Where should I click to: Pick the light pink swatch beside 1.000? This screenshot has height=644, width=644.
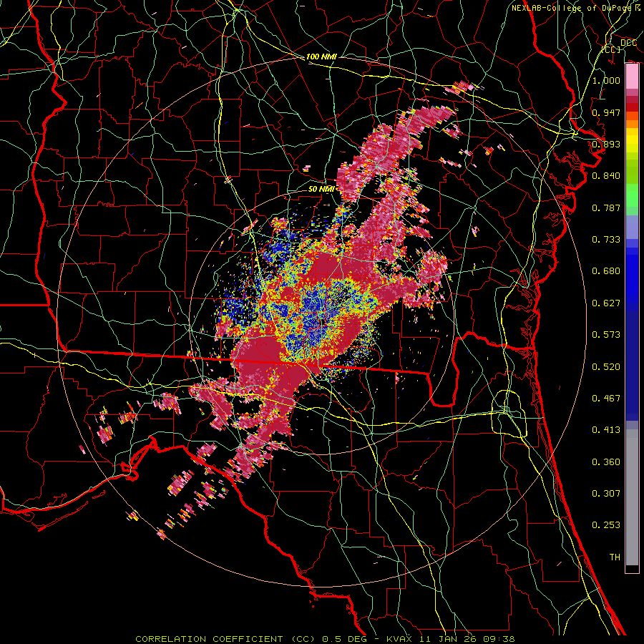[632, 77]
